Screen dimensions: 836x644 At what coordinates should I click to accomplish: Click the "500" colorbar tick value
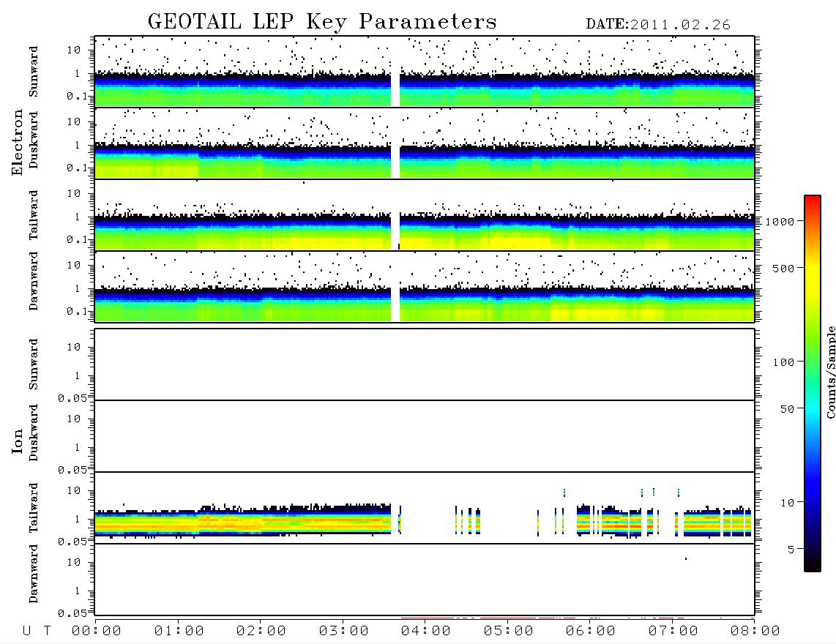784,268
